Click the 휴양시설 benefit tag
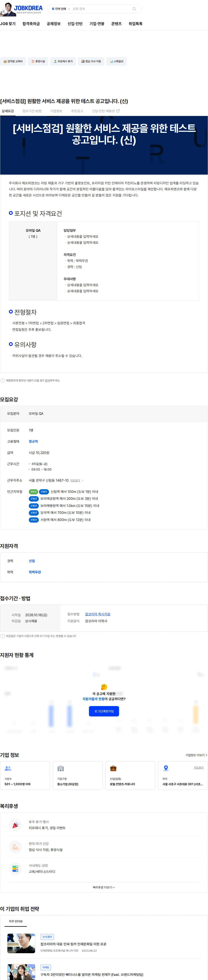This screenshot has width=208, height=980. (38, 61)
